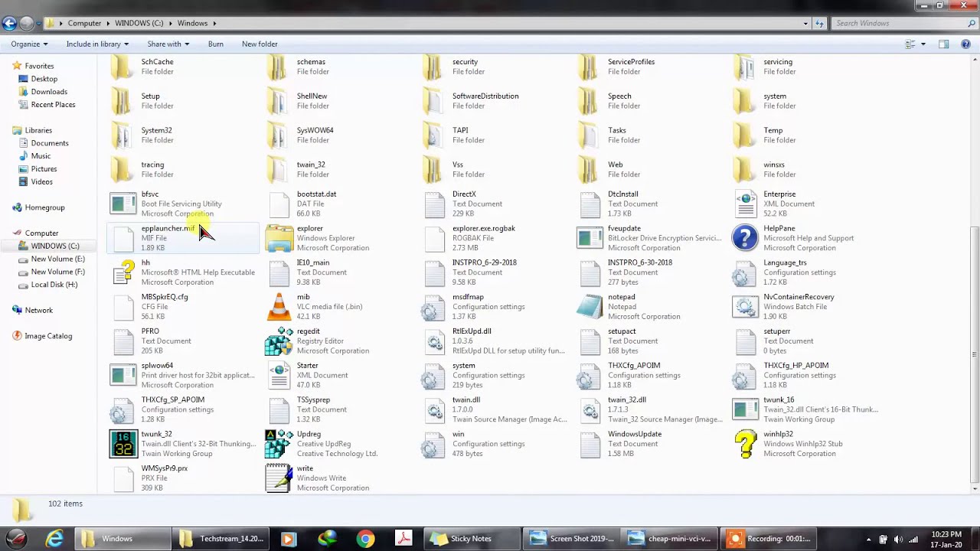Open the Organize dropdown menu

coord(29,44)
